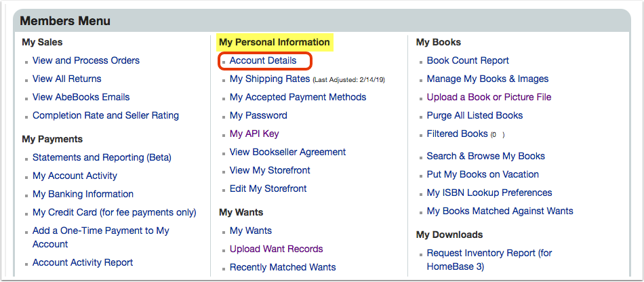Open My API Key page

click(x=254, y=134)
